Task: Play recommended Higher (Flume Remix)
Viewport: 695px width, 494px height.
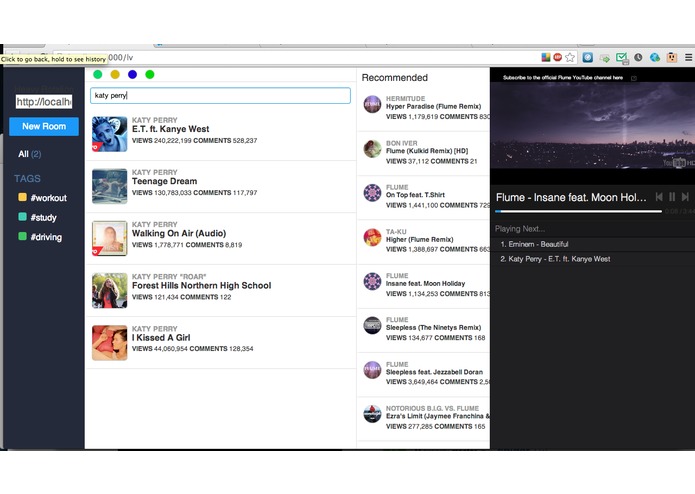Action: click(420, 239)
